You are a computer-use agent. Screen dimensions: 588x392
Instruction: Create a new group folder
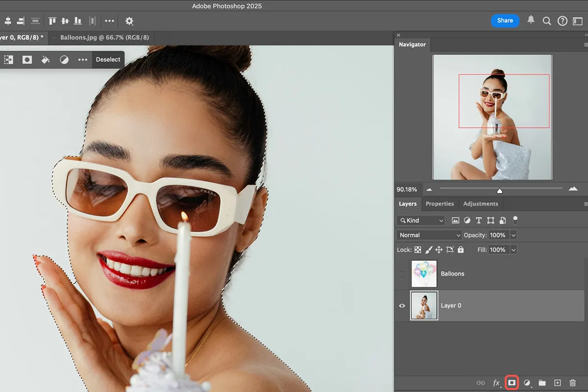(x=541, y=382)
